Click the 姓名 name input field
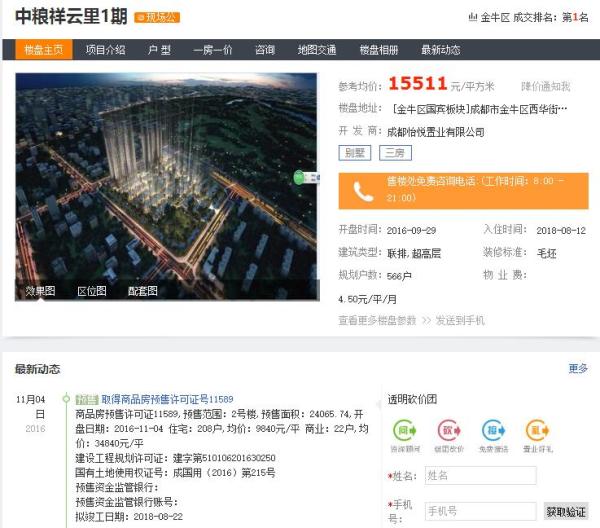The width and height of the screenshot is (600, 528). pyautogui.click(x=479, y=476)
